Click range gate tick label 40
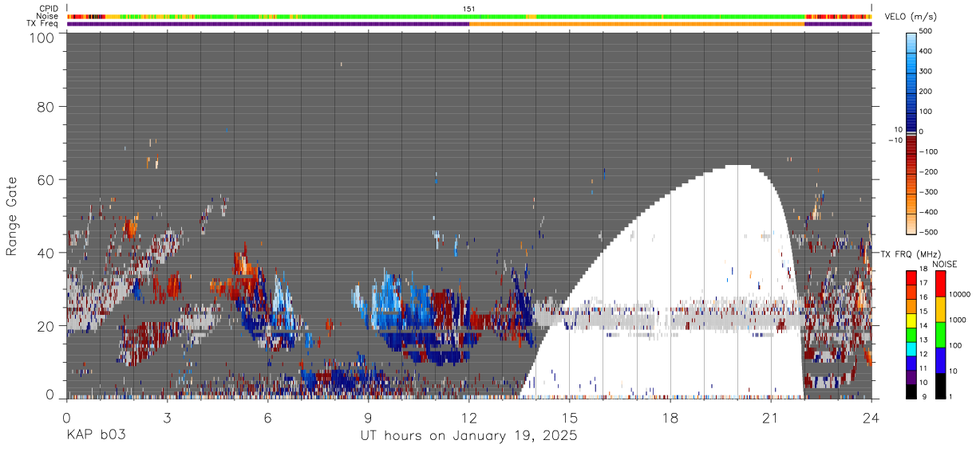This screenshot has width=980, height=452. [x=46, y=253]
